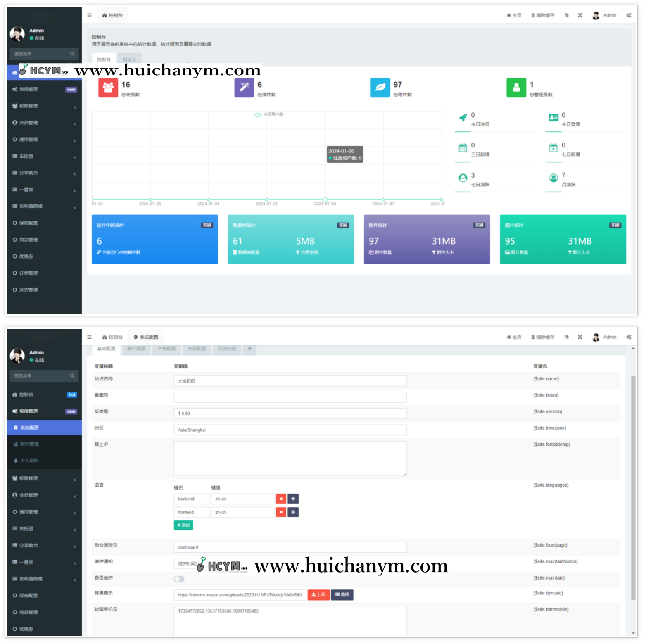Click the calendar icon beside 三日新增
This screenshot has width=646, height=644.
463,148
